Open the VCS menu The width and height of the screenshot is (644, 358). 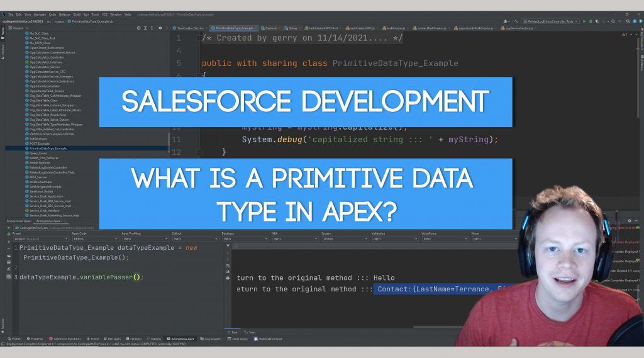[105, 14]
